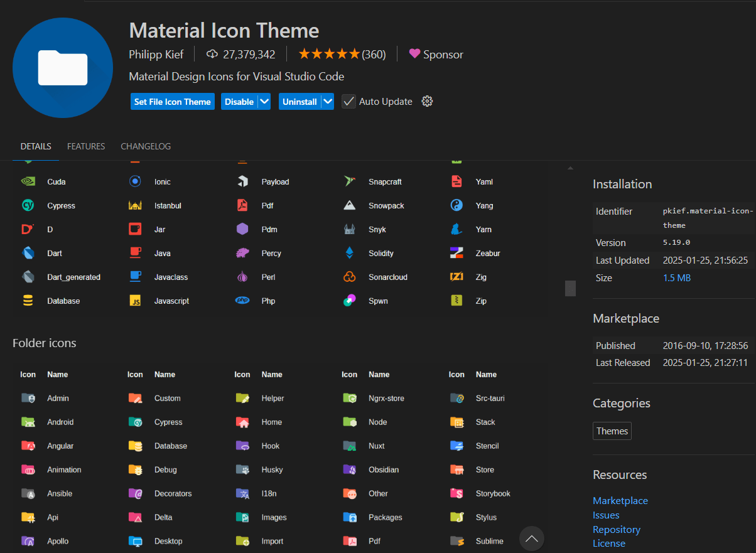Open the Sponsor link

tap(436, 55)
